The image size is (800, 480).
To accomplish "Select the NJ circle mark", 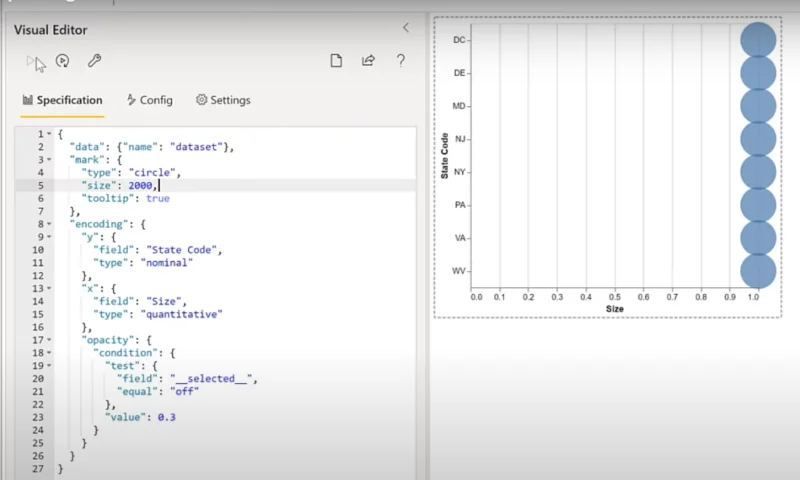I will [758, 139].
